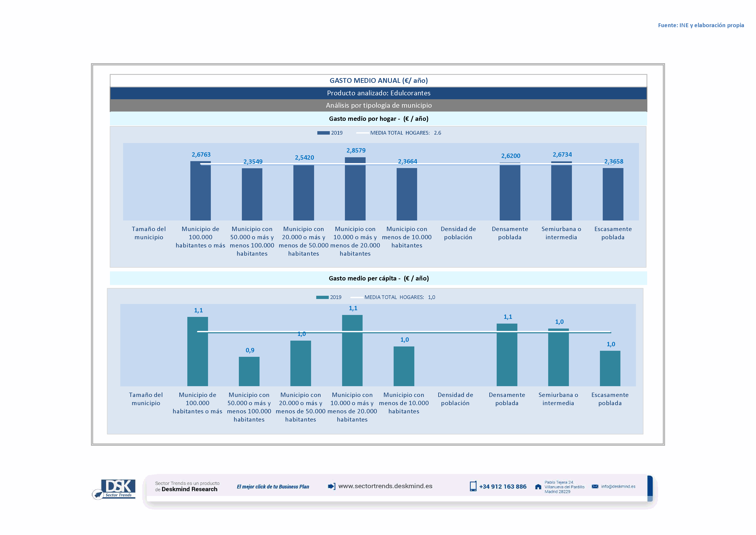Click the arrow icon beside the website URL

[x=332, y=486]
